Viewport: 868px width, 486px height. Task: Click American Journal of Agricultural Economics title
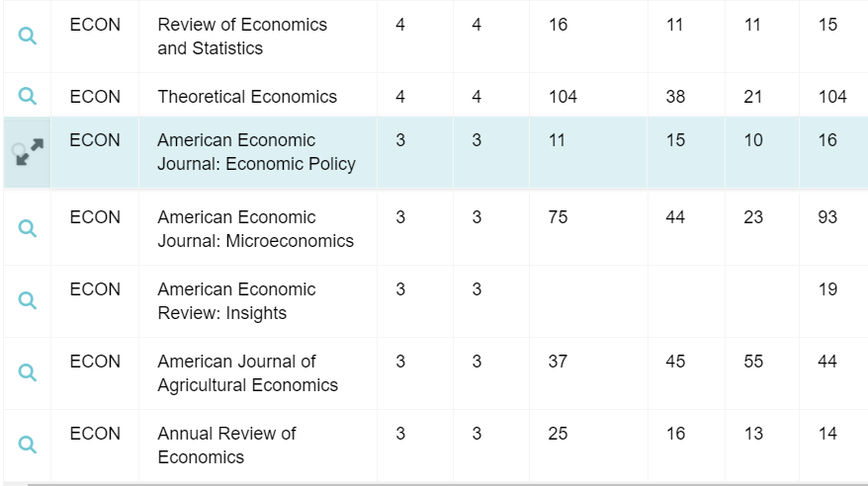(247, 373)
